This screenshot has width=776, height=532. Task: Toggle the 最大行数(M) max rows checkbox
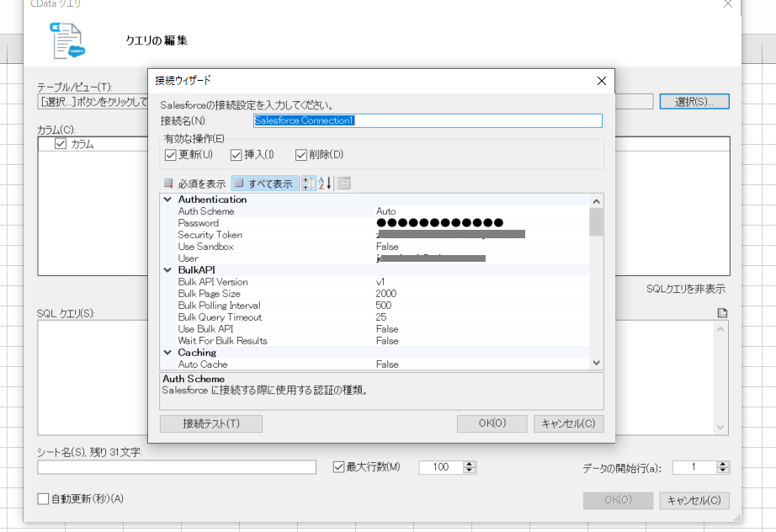pos(338,466)
